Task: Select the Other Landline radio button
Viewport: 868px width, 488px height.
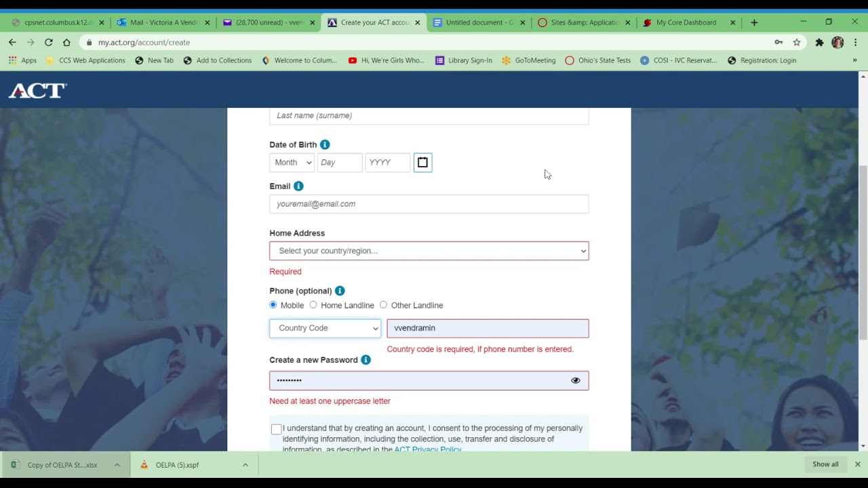Action: [383, 305]
